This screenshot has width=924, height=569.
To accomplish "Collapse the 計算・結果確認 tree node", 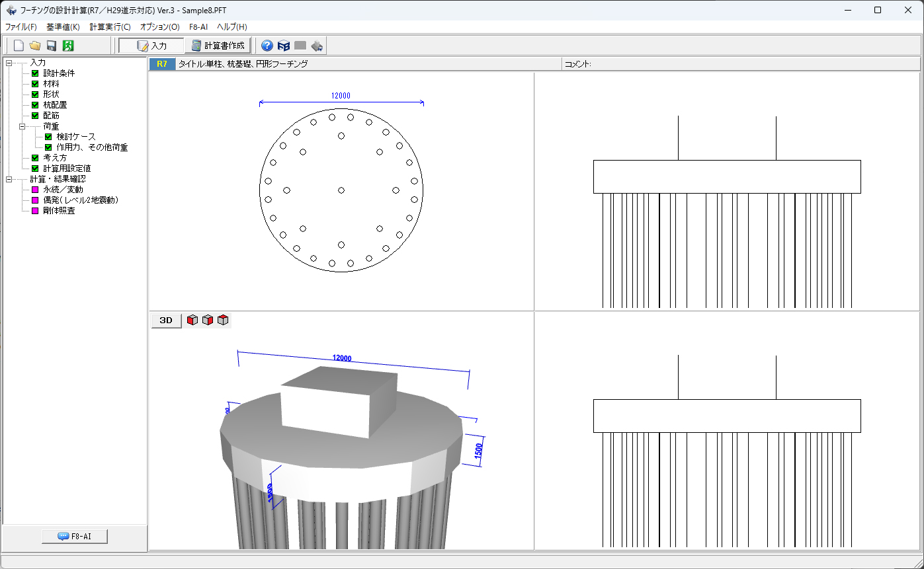I will click(x=9, y=179).
